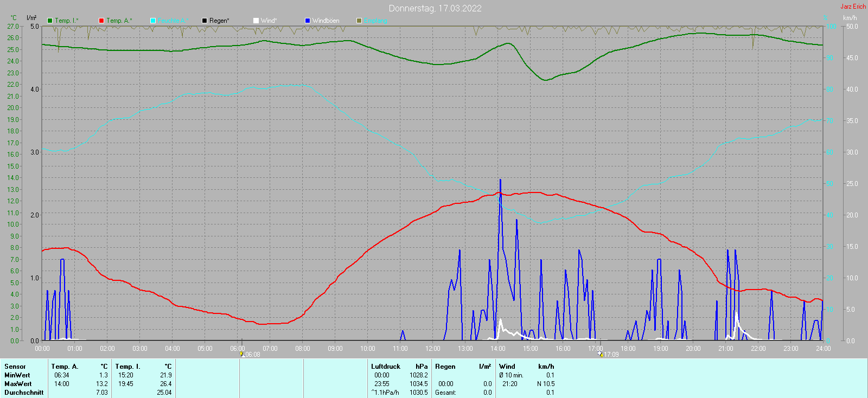
Task: Click the Temp. I. maximum time "19:45"
Action: tap(125, 384)
